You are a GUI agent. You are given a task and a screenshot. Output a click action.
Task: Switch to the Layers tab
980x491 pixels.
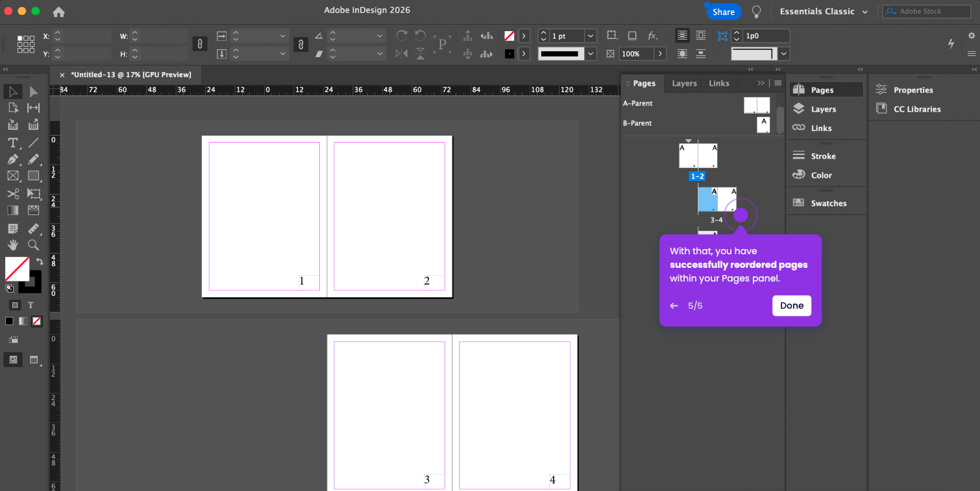684,83
